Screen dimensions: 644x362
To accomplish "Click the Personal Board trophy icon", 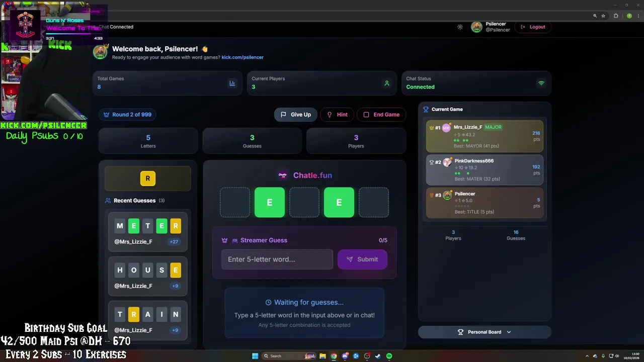I will click(x=460, y=332).
